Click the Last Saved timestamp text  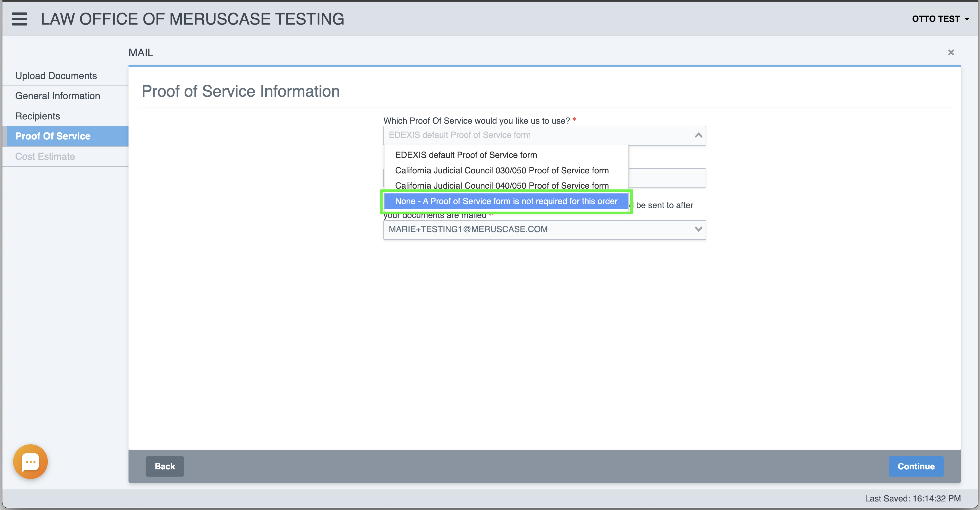coord(913,498)
